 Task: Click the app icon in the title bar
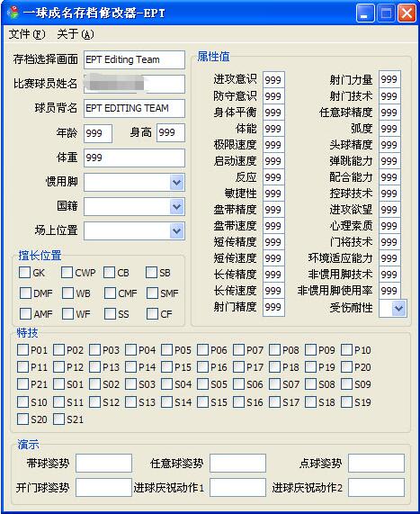click(13, 13)
